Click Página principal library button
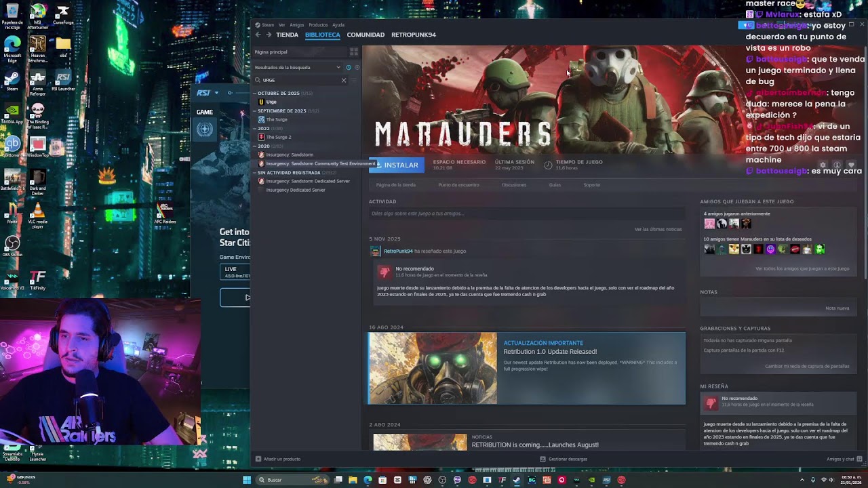The width and height of the screenshot is (868, 488). pos(300,52)
